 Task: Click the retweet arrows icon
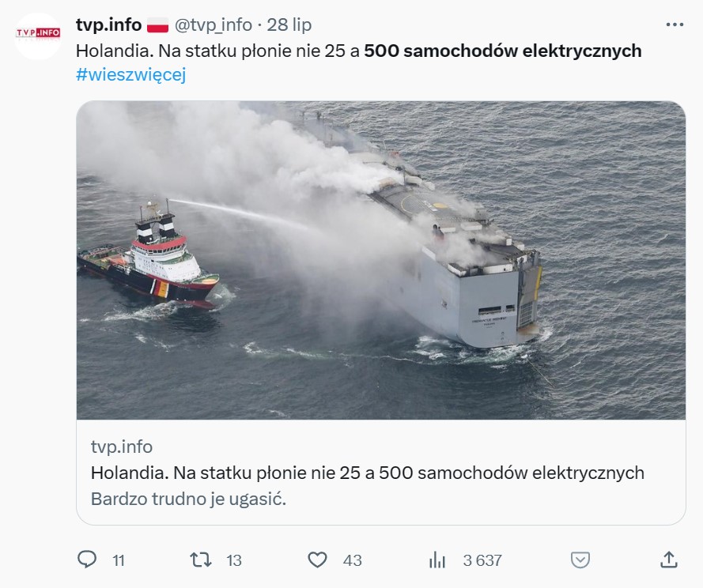point(200,560)
